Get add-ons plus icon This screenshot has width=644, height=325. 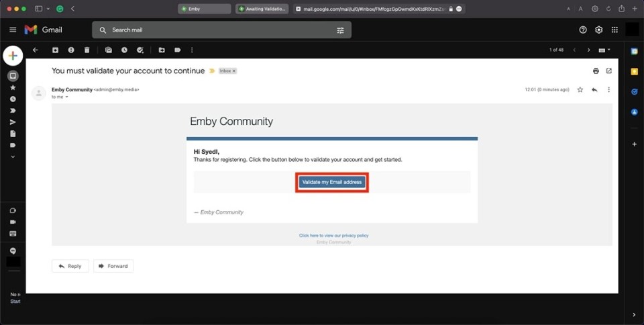[634, 144]
